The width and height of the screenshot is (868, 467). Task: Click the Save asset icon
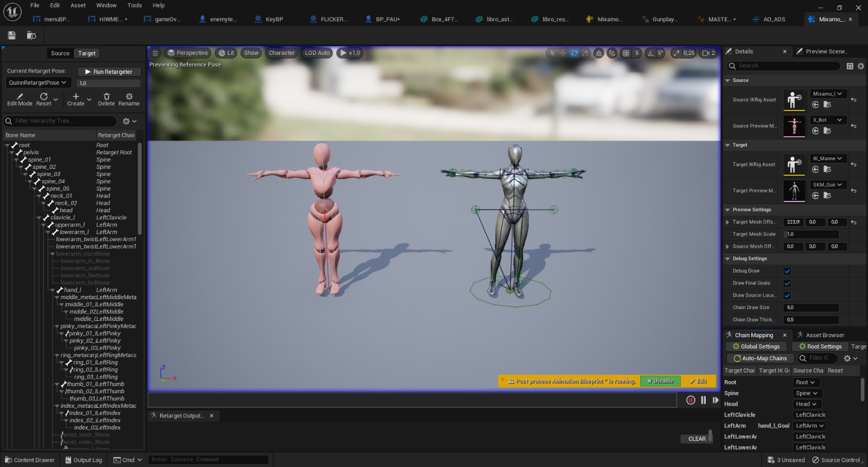[11, 35]
